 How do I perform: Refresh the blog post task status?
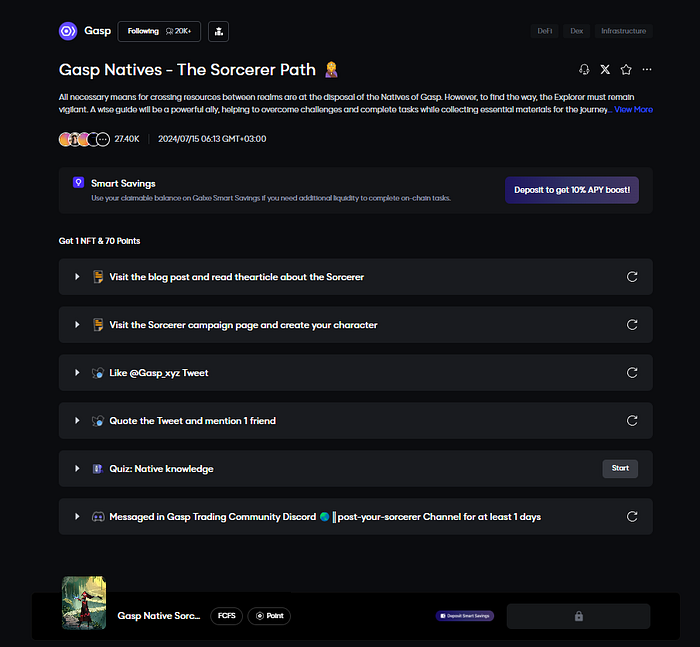pos(632,277)
